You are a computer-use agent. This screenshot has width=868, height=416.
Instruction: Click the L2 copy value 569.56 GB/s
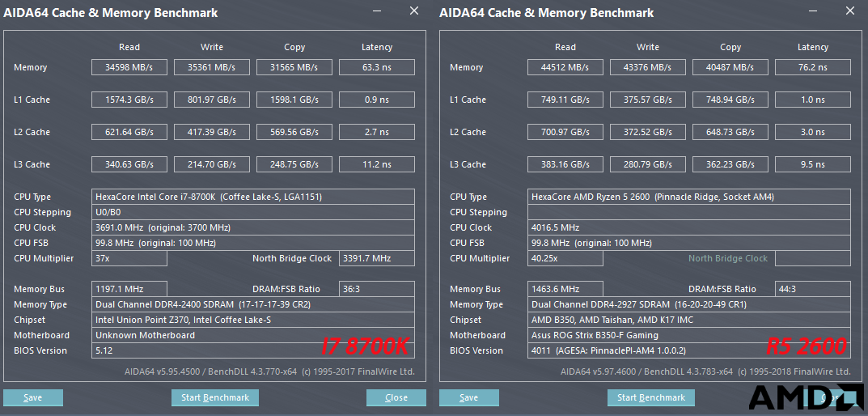(x=294, y=132)
